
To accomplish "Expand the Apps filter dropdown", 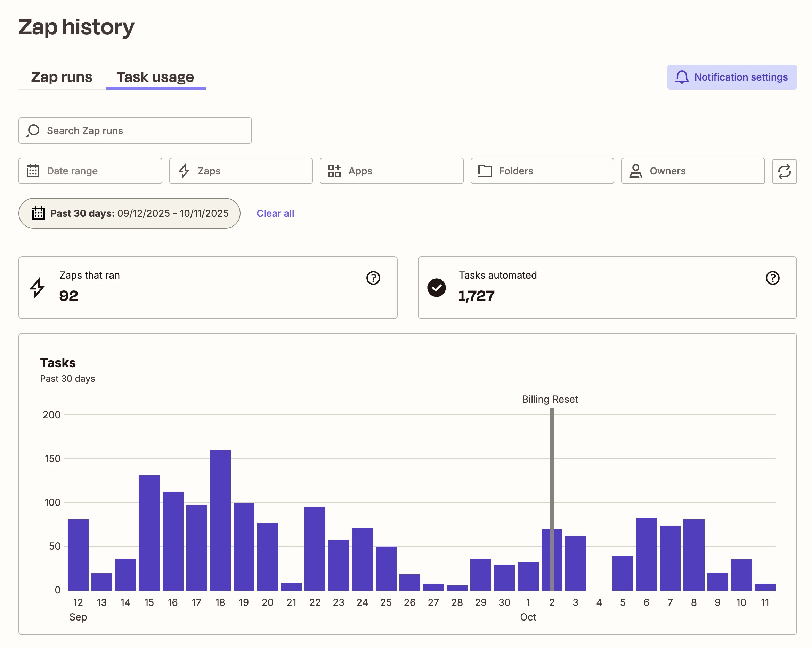I will pos(391,171).
